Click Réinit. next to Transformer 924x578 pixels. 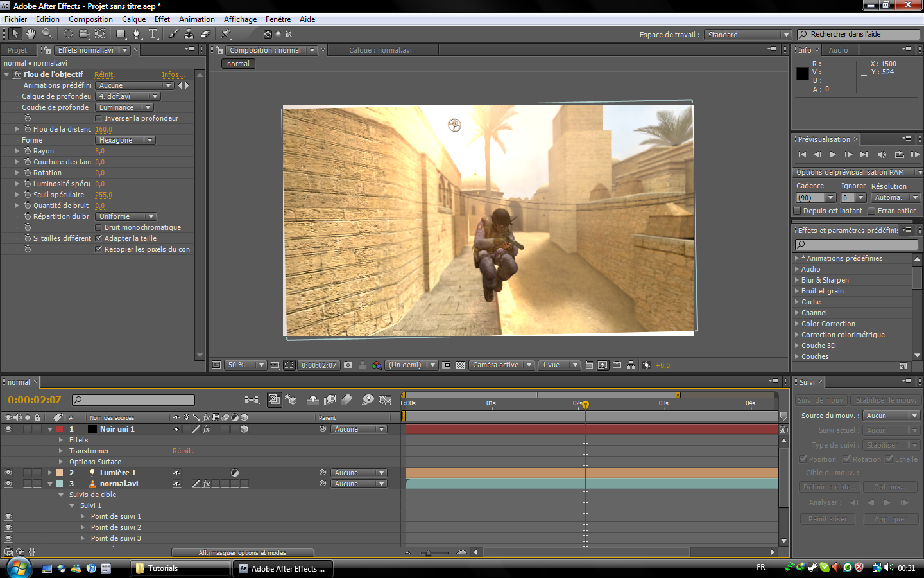coord(183,451)
